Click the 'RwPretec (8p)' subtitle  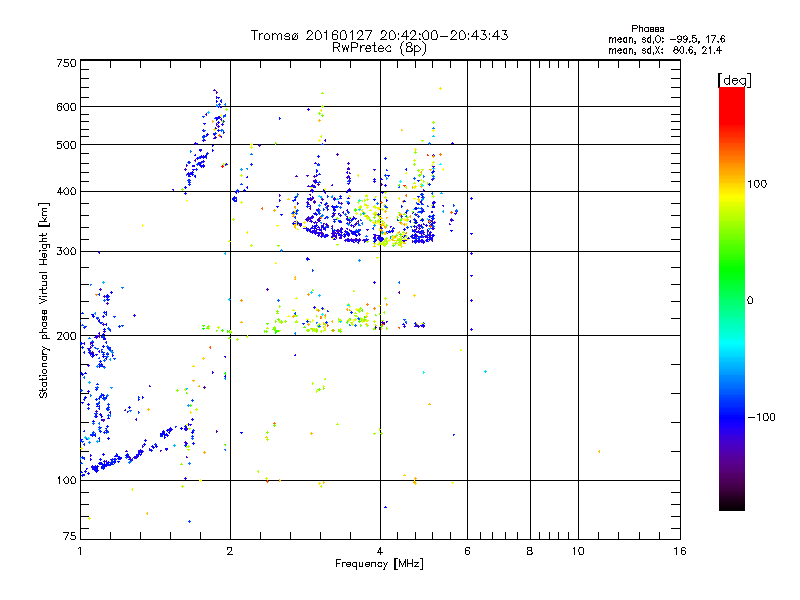click(379, 48)
